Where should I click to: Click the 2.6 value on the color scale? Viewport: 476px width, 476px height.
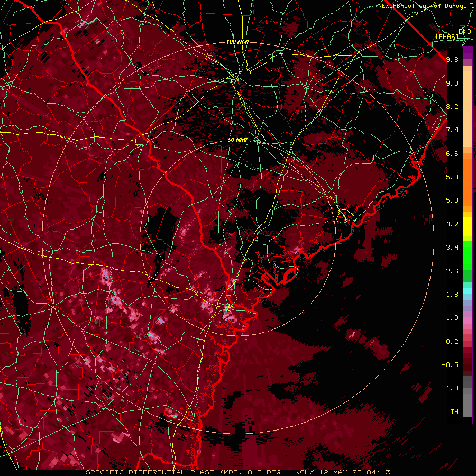click(452, 271)
